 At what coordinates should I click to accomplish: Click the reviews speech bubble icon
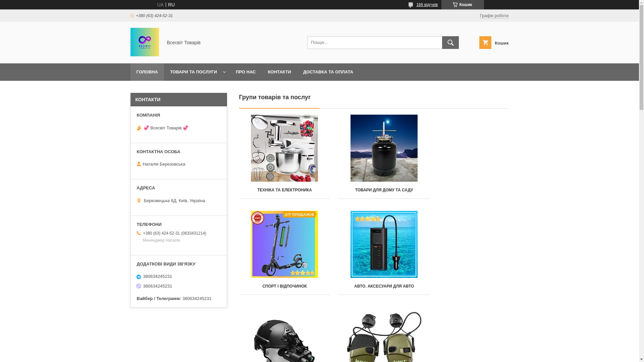point(411,5)
